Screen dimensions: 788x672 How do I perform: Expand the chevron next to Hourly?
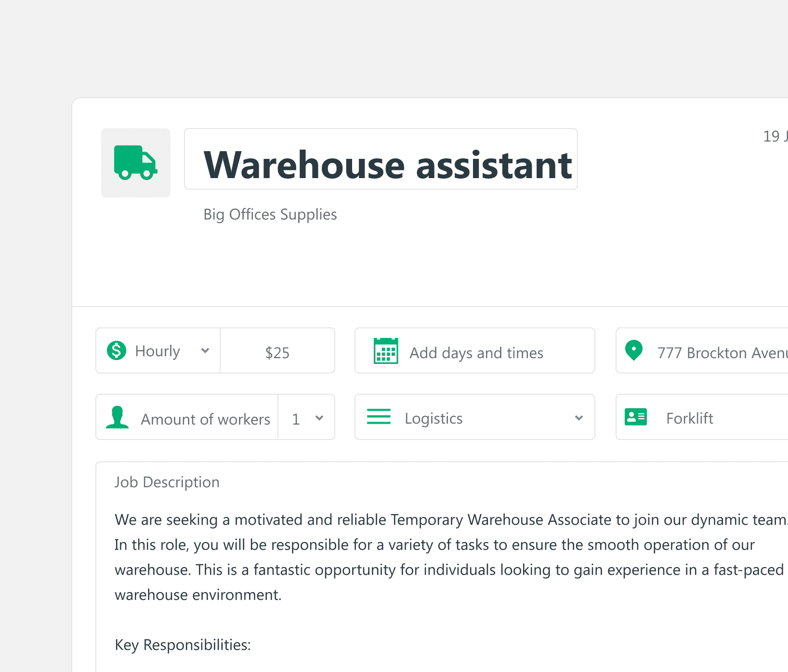pos(205,351)
